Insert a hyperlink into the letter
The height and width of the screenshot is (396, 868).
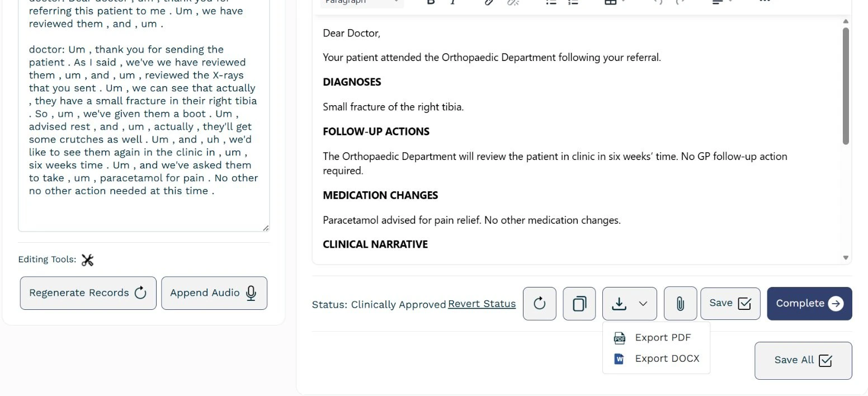(488, 3)
